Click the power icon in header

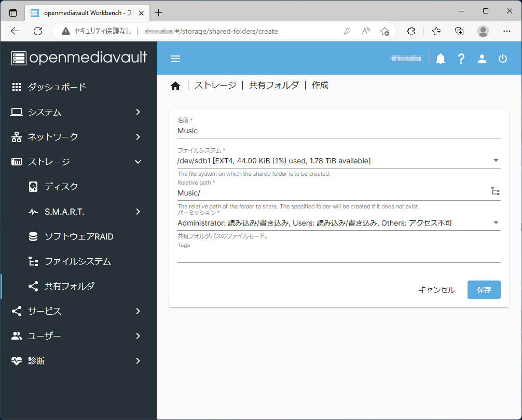point(502,59)
